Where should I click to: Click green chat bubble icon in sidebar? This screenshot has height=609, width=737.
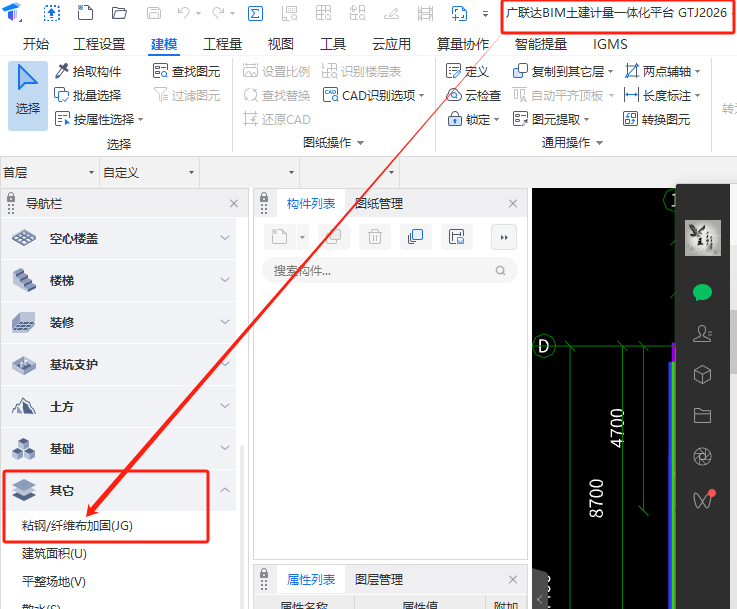click(702, 292)
